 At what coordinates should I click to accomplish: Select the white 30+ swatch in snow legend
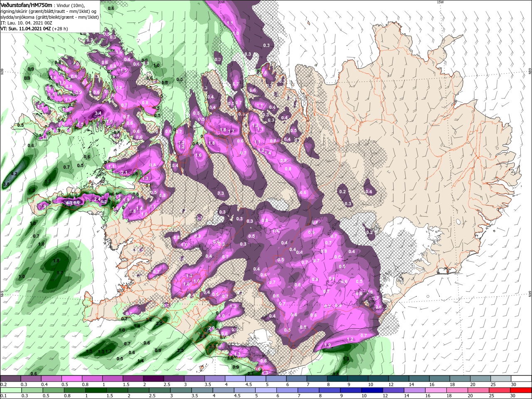pyautogui.click(x=521, y=379)
